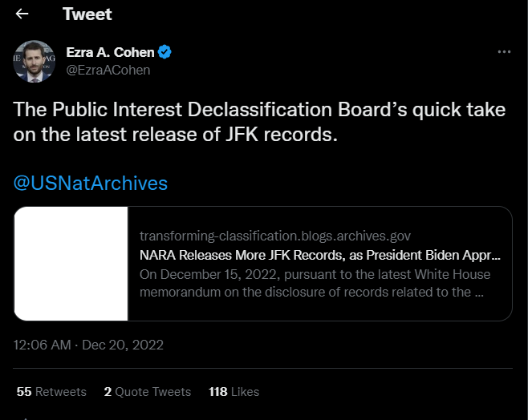Viewport: 528px width, 420px height.
Task: Click the white link card preview image
Action: pyautogui.click(x=71, y=263)
